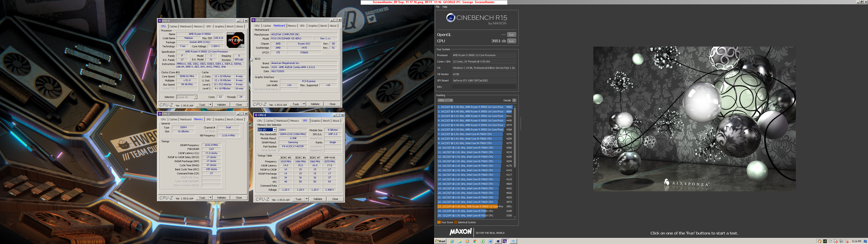The width and height of the screenshot is (868, 244).
Task: Click the BIOS Version 3103 field
Action: 304,67
